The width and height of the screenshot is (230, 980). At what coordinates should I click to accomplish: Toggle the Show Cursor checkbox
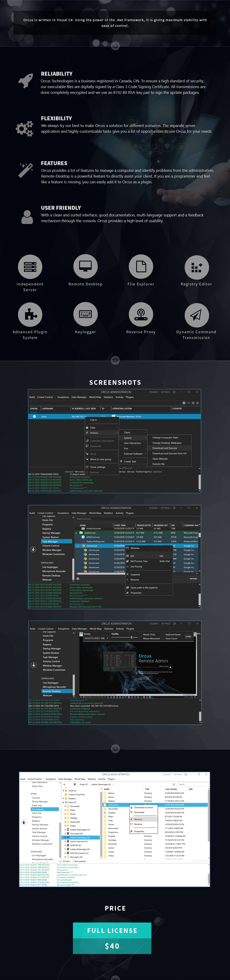coord(164,638)
